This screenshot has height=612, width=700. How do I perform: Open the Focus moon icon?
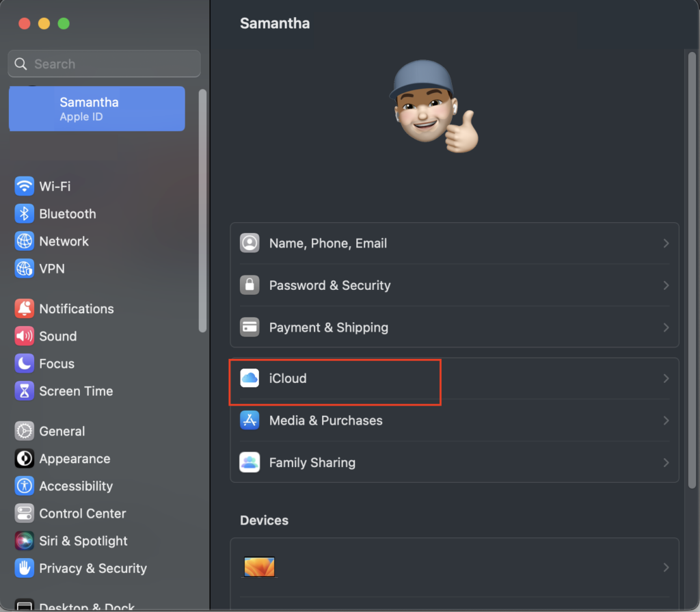(25, 364)
